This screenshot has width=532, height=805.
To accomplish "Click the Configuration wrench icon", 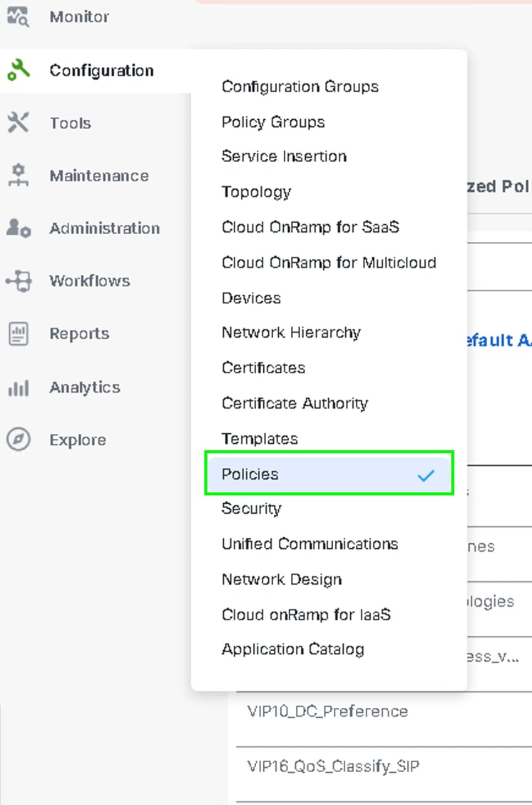I will [19, 70].
